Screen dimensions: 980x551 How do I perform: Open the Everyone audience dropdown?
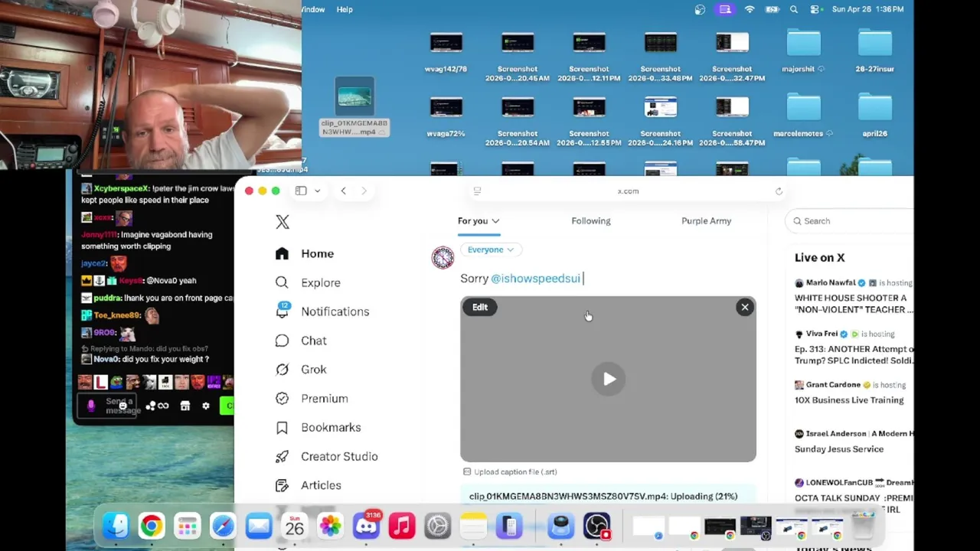click(490, 249)
